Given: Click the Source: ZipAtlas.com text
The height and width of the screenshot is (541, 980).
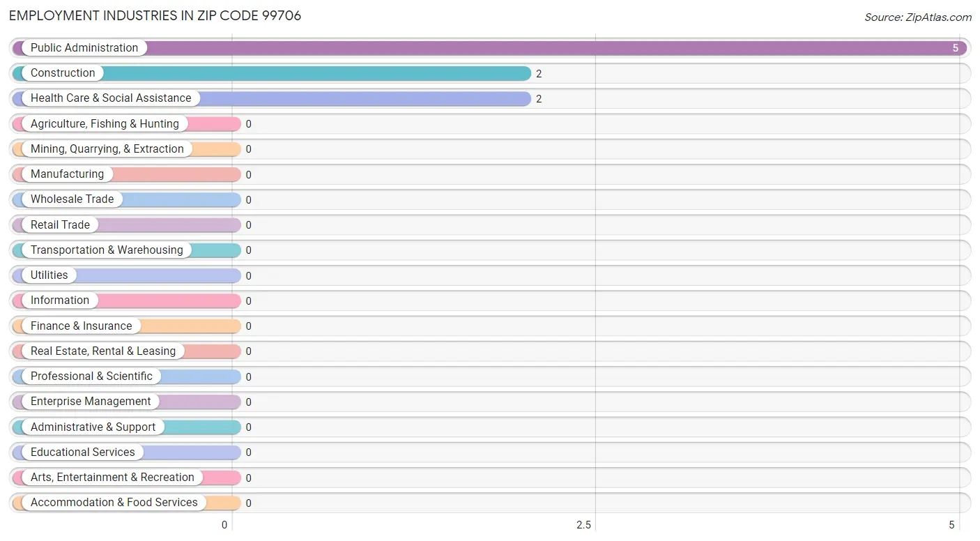Looking at the screenshot, I should click(x=918, y=17).
